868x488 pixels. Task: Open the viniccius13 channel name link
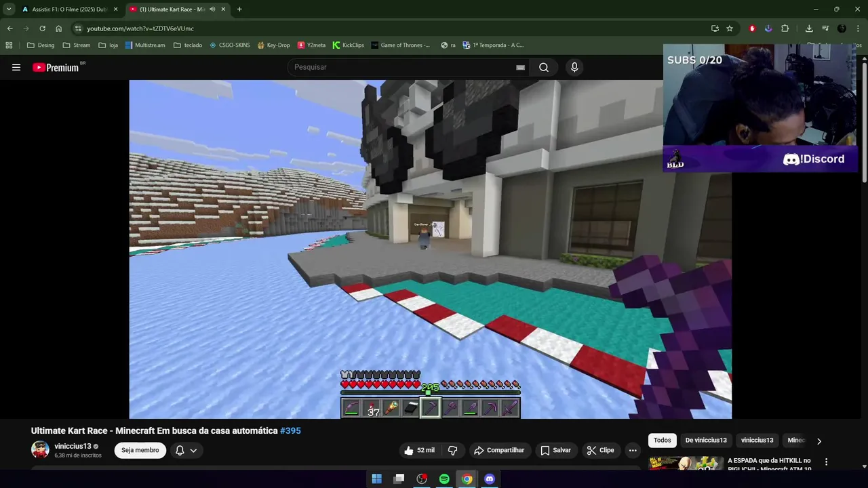pyautogui.click(x=73, y=446)
